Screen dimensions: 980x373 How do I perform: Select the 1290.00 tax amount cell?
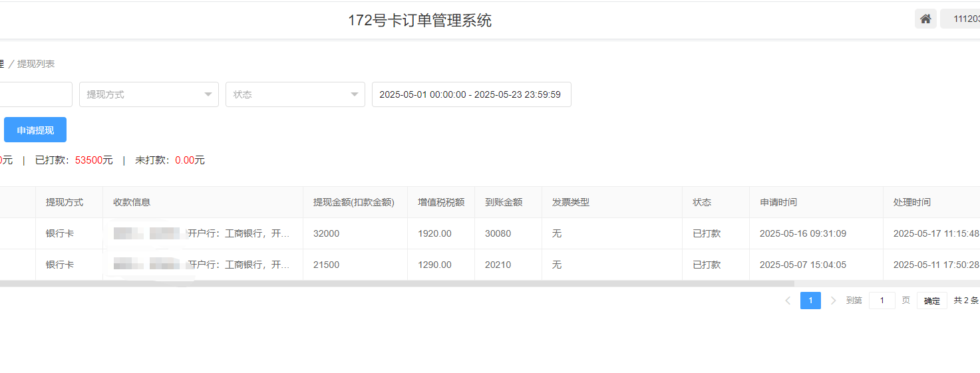(434, 265)
